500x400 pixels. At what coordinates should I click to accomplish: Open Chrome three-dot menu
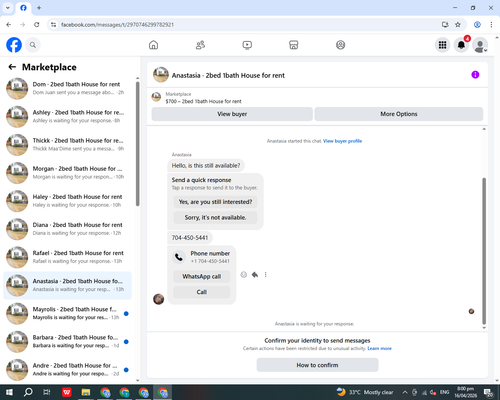[491, 25]
